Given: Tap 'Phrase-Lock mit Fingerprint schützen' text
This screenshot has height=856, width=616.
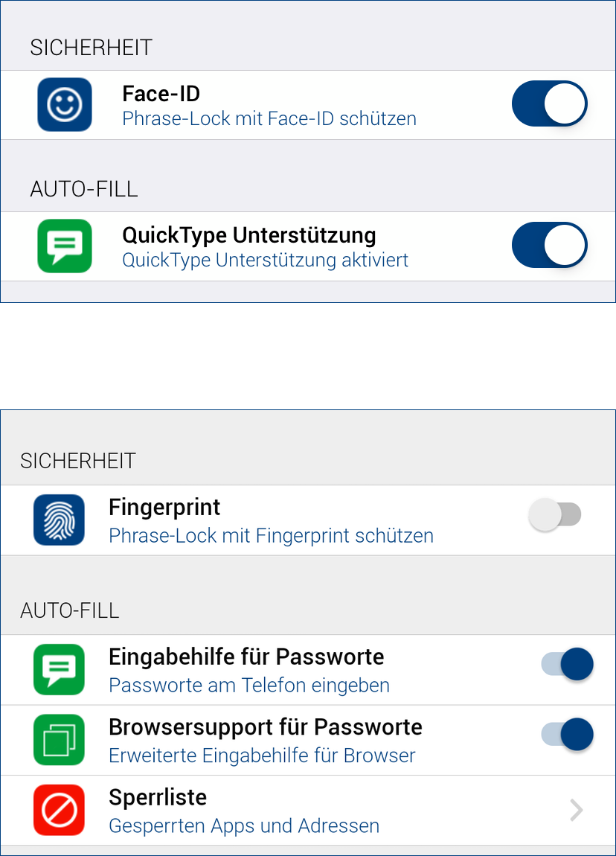Looking at the screenshot, I should 271,535.
